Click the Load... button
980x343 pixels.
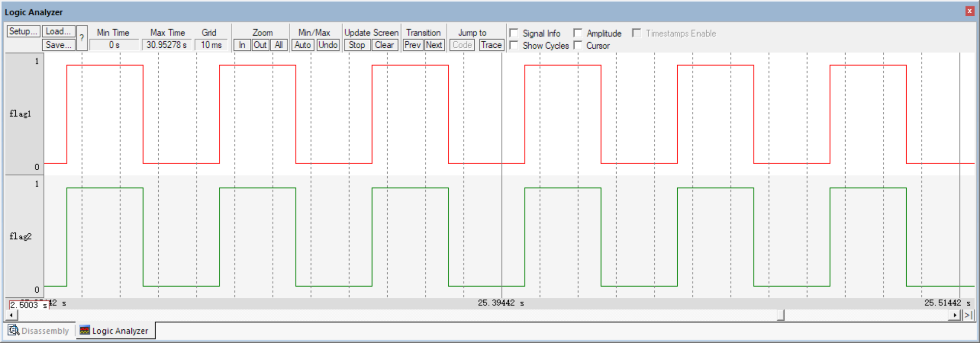coord(59,32)
